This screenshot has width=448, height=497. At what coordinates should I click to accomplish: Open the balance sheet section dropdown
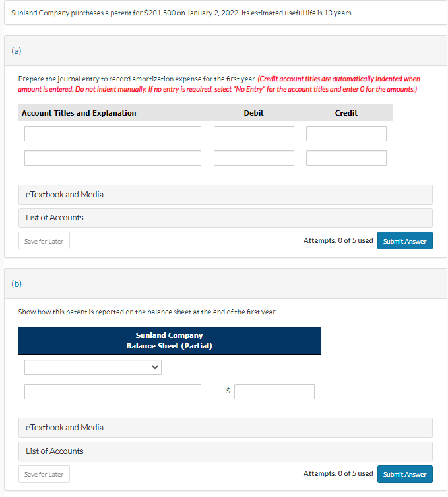[x=92, y=367]
